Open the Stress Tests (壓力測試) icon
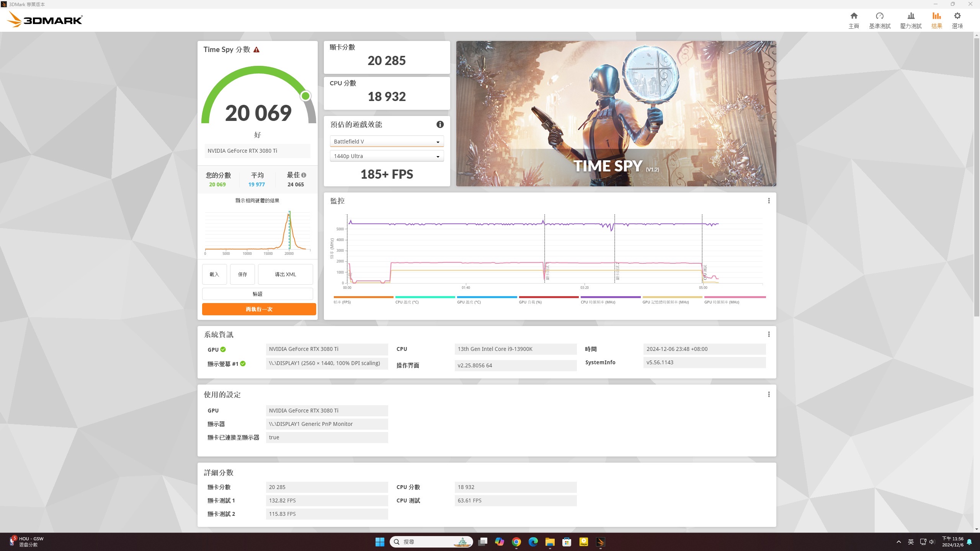980x551 pixels. (911, 20)
